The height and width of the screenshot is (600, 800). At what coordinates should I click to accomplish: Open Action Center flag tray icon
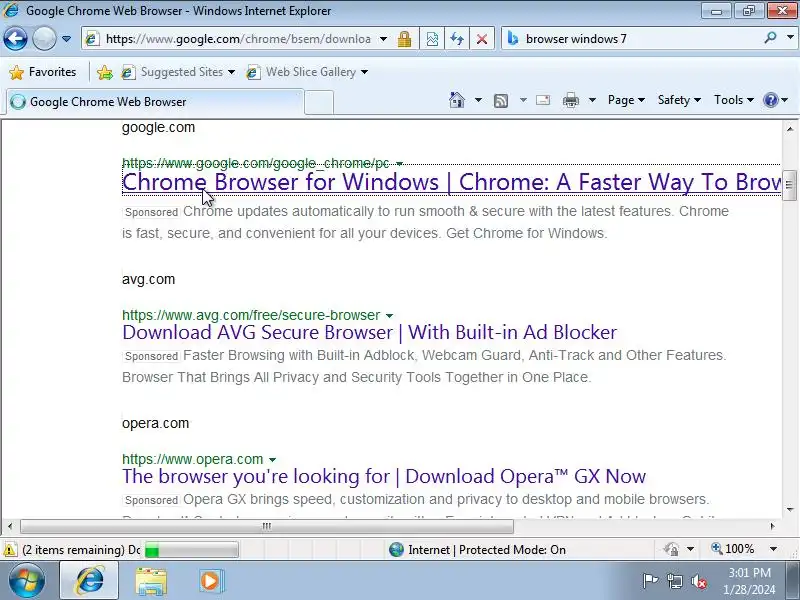[x=649, y=581]
